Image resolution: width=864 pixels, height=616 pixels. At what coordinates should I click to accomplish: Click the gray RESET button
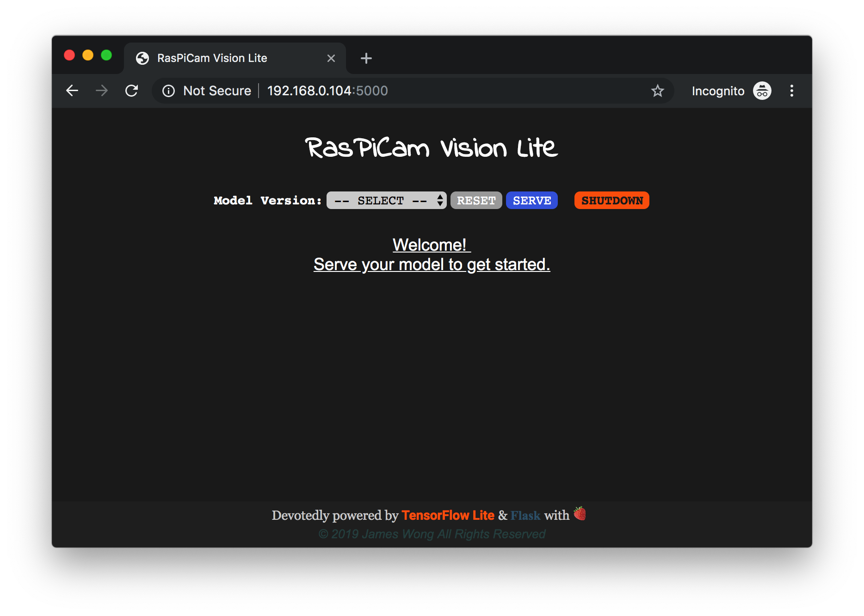[476, 200]
